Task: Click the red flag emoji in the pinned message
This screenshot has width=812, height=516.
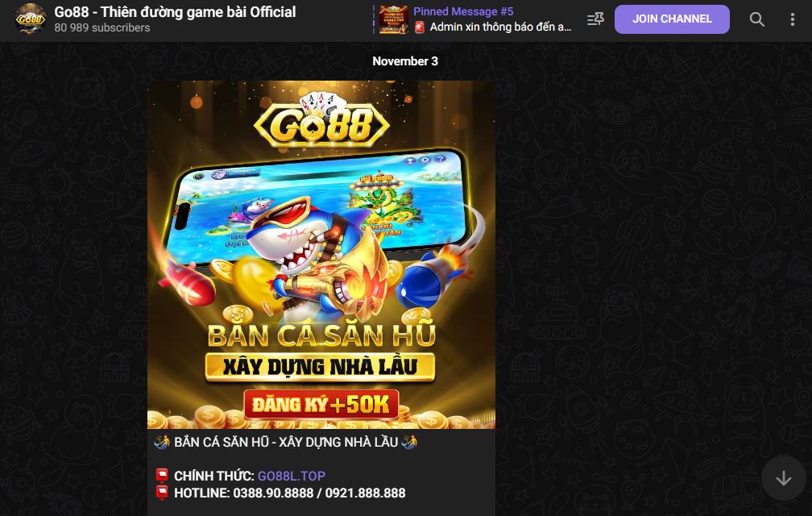Action: (x=420, y=27)
